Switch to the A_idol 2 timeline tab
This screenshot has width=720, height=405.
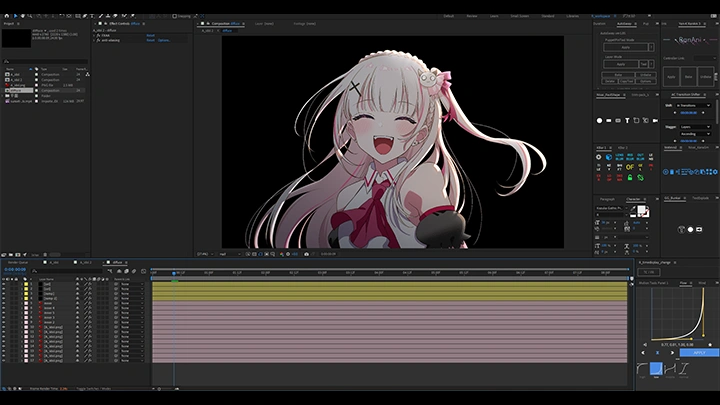click(x=85, y=262)
